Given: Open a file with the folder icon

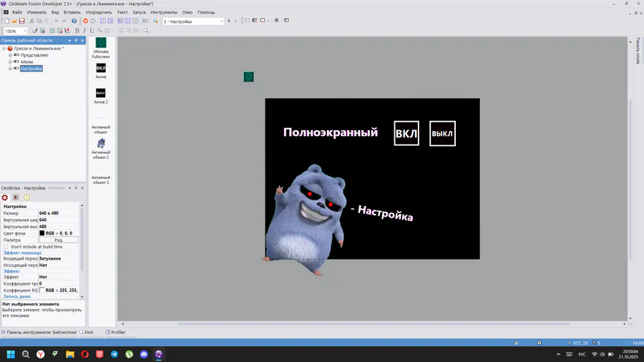Looking at the screenshot, I should coord(14,21).
